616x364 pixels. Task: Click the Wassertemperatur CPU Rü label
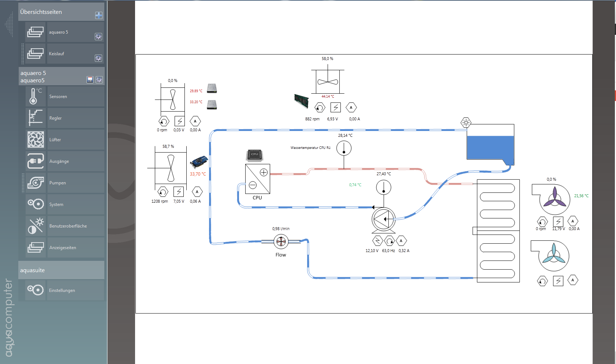pos(310,148)
